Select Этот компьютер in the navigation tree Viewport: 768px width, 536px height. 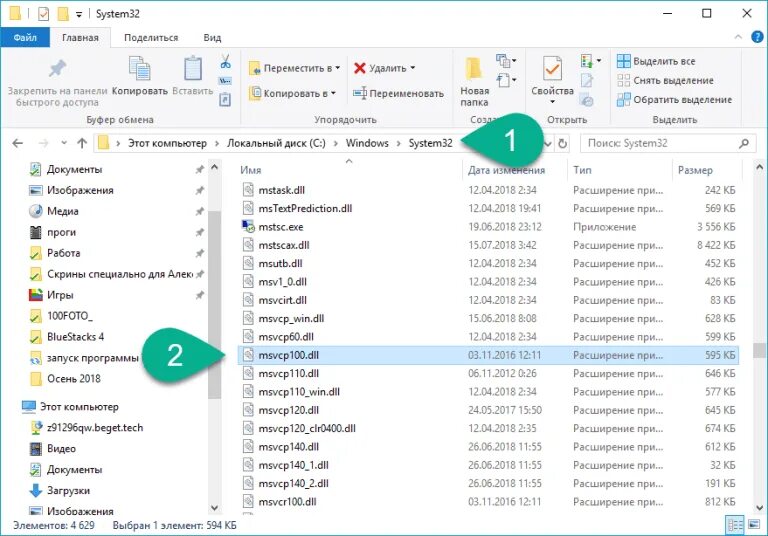tap(79, 407)
